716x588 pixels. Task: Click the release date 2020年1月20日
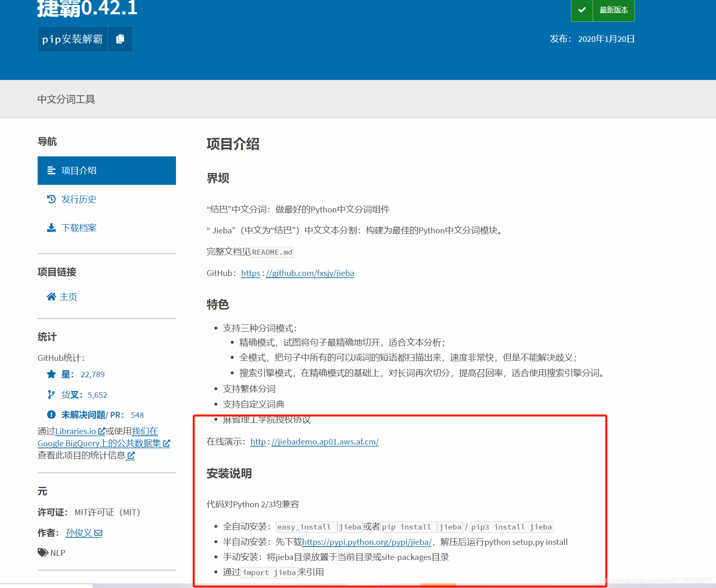pos(606,39)
